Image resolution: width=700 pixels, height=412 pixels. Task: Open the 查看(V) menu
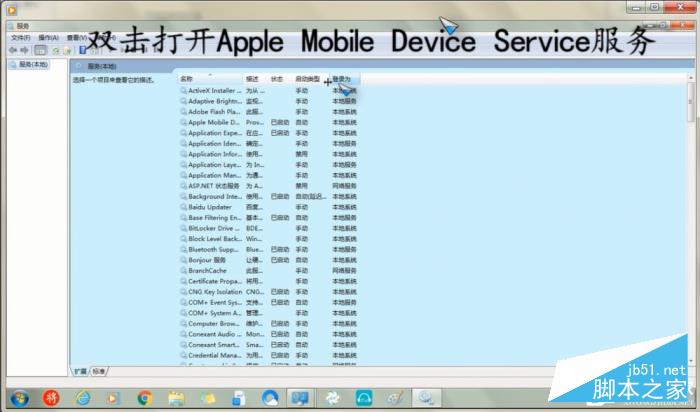pyautogui.click(x=77, y=38)
